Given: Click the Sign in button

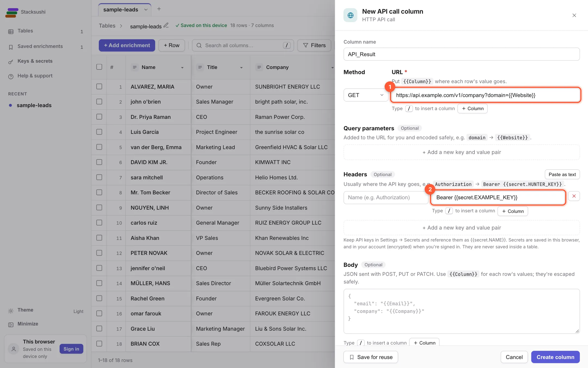Looking at the screenshot, I should (71, 349).
